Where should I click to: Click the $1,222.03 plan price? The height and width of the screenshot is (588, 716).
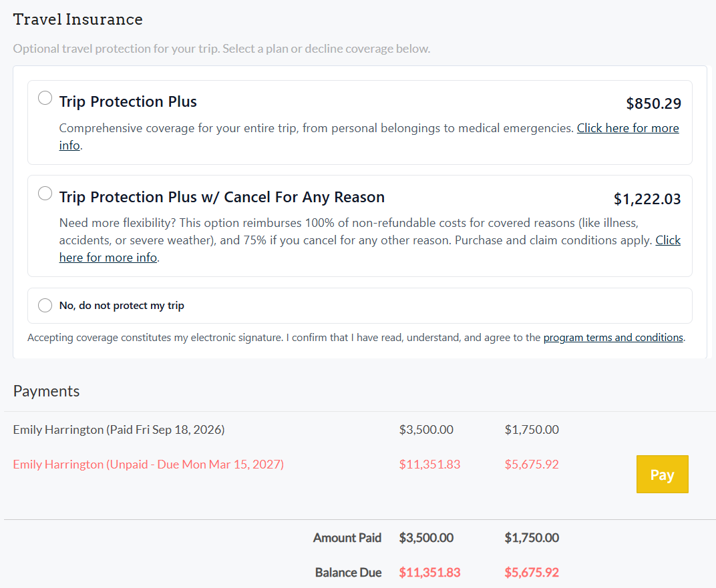click(x=647, y=199)
